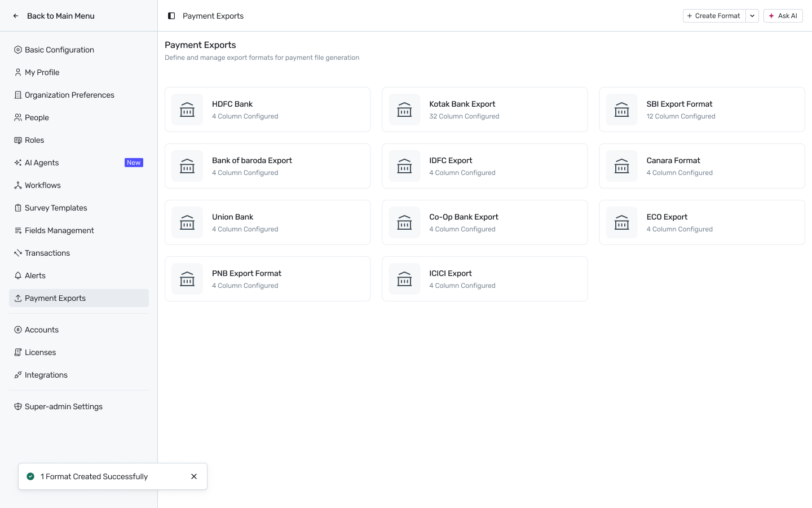Click the Fields Management list icon

coord(18,230)
